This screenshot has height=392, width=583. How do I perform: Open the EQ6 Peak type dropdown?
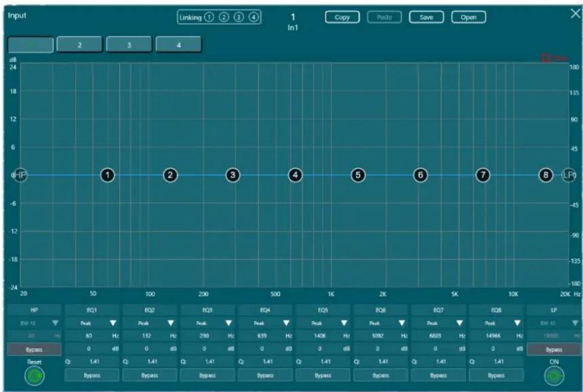pos(381,323)
